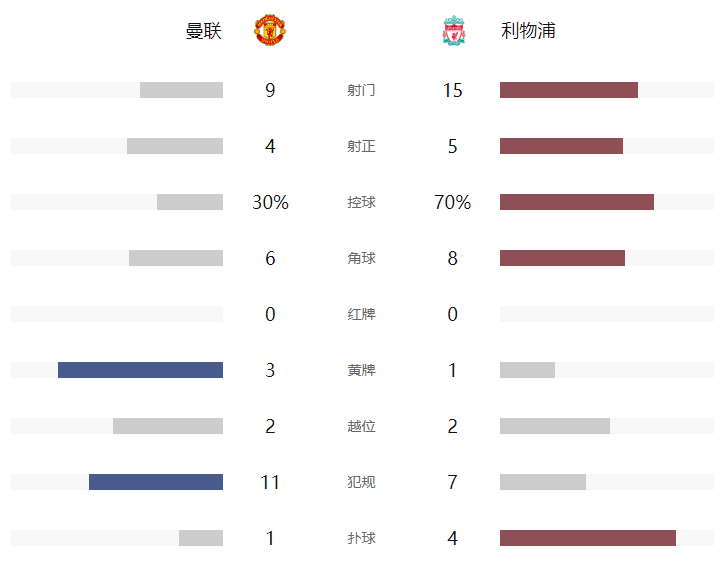Screen dimensions: 728x576
Task: Click Liverpool's red shots bar
Action: (x=568, y=90)
